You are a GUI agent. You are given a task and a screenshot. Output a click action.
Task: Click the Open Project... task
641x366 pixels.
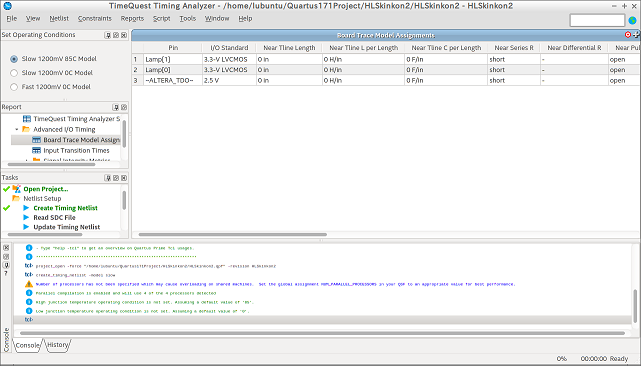click(46, 189)
